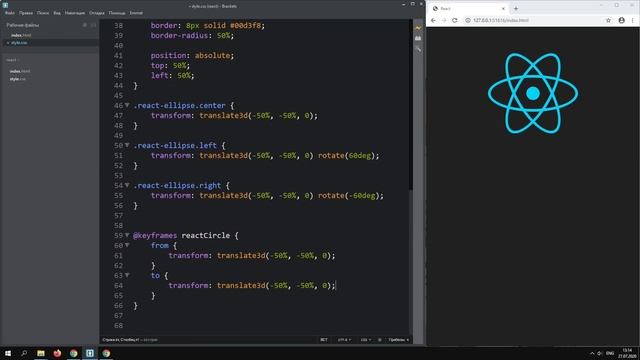Go back in the Chrome browser
The width and height of the screenshot is (640, 360).
pyautogui.click(x=433, y=20)
